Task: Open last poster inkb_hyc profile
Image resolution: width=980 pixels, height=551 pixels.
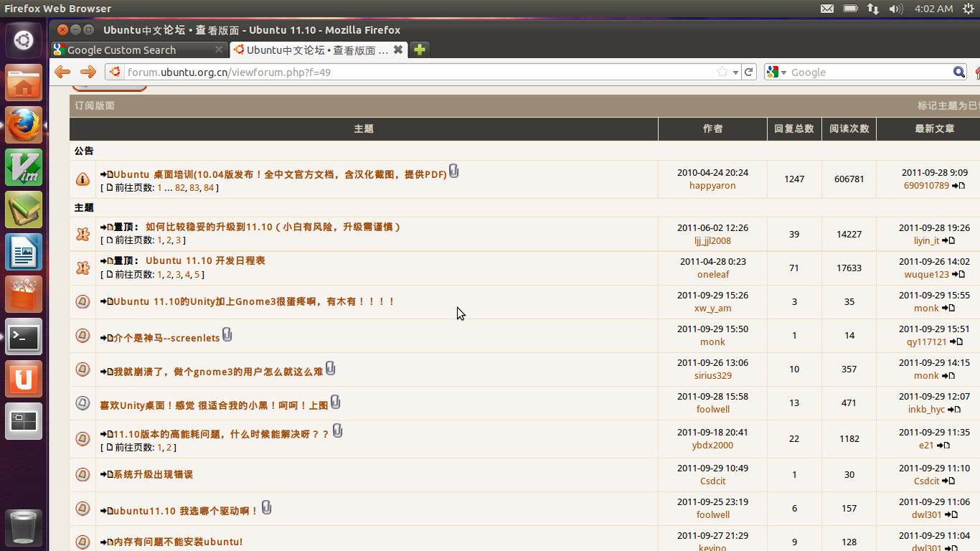Action: coord(926,410)
